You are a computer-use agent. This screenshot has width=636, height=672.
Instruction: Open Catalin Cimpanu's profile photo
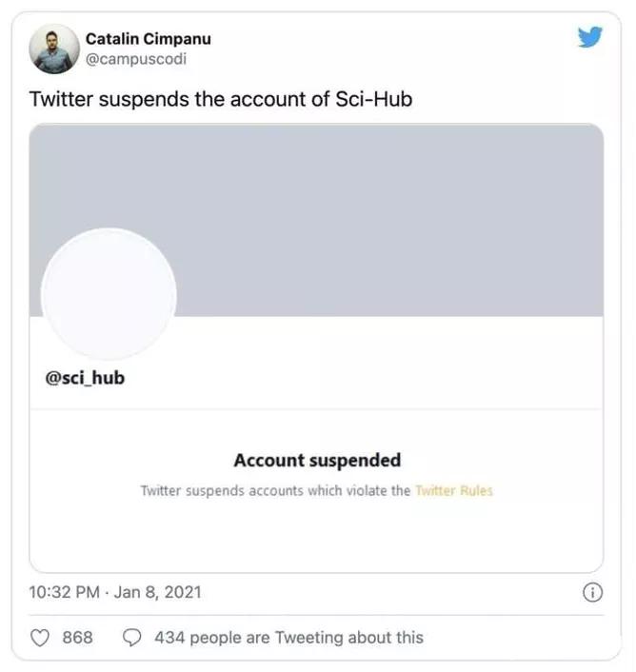point(54,49)
